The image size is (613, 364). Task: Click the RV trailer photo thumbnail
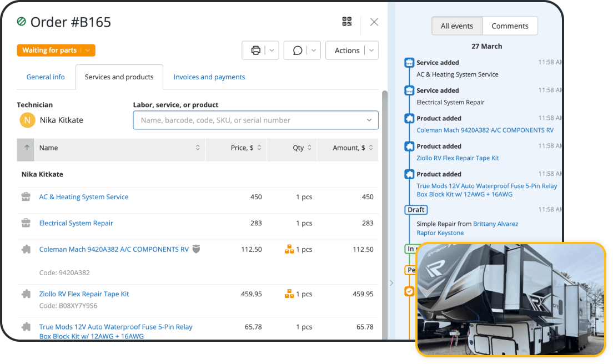[x=511, y=300]
